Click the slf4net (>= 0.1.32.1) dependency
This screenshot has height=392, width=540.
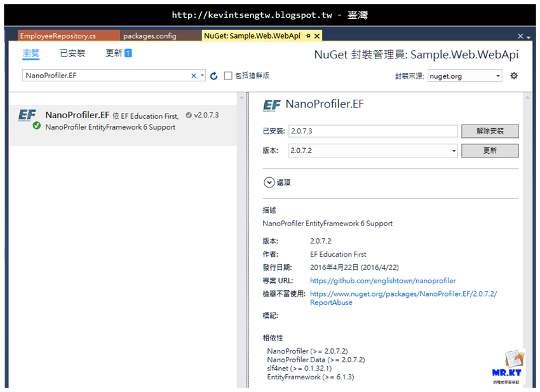pos(299,368)
